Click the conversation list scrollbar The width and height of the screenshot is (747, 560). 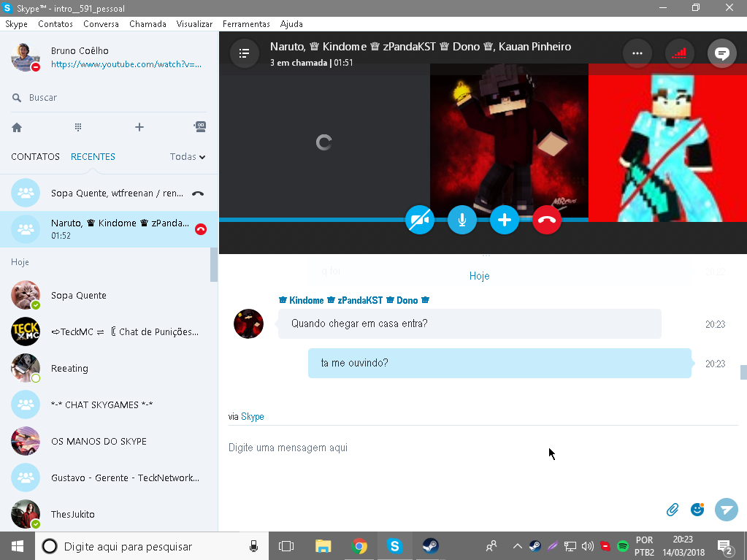point(214,265)
